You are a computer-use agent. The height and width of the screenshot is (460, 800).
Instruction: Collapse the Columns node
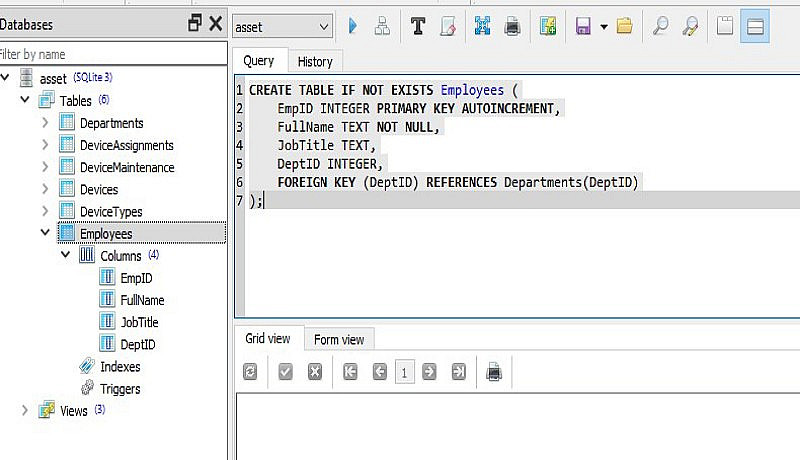(65, 254)
